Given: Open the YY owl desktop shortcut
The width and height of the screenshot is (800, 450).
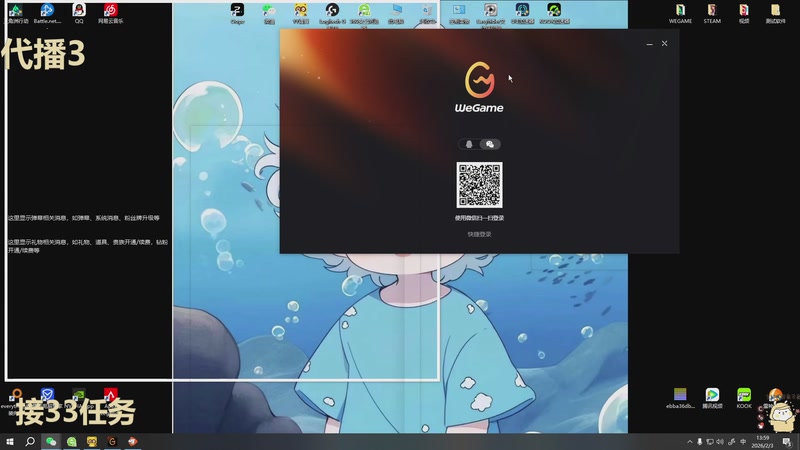Looking at the screenshot, I should [301, 13].
